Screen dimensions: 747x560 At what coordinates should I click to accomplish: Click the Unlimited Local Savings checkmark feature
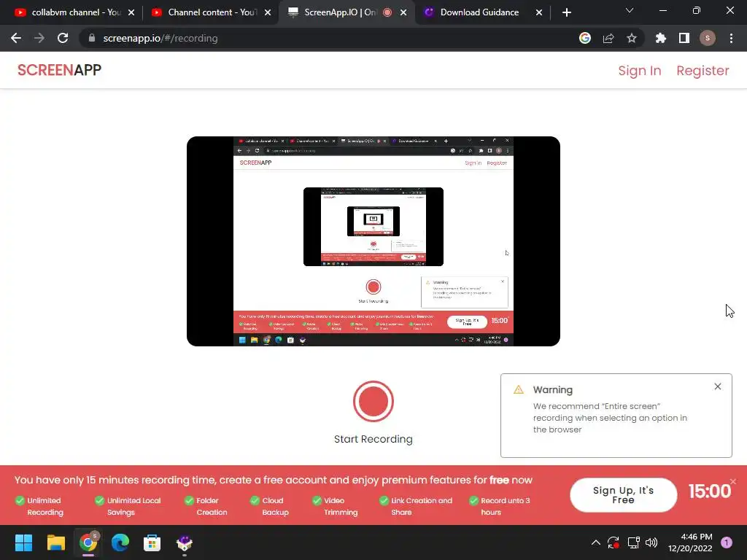[128, 506]
